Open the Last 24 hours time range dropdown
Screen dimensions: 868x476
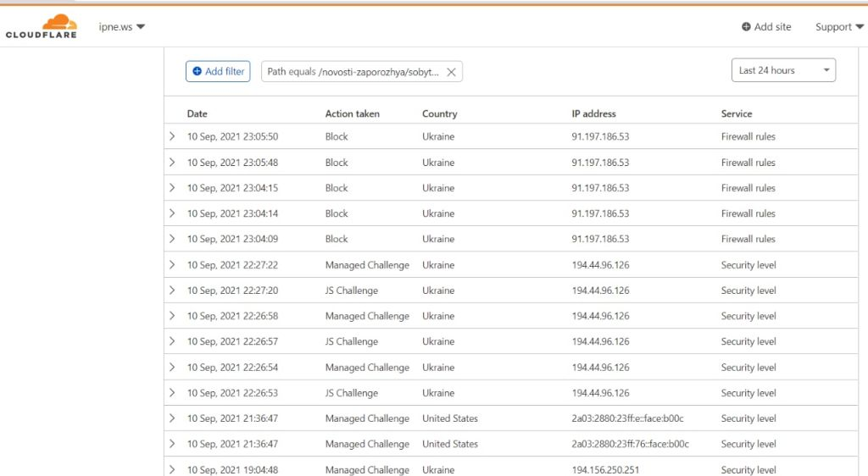783,70
